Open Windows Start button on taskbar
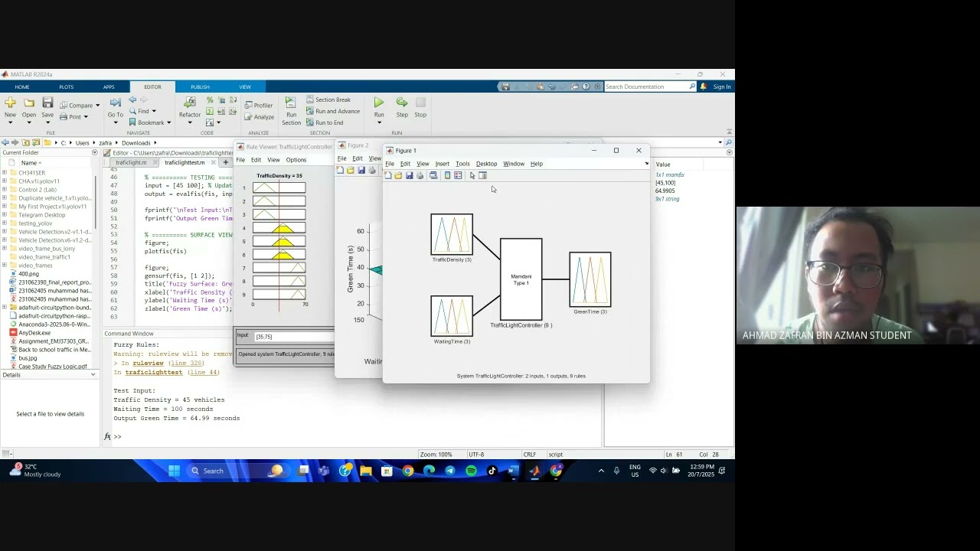Screen dimensions: 980x551 (174, 471)
